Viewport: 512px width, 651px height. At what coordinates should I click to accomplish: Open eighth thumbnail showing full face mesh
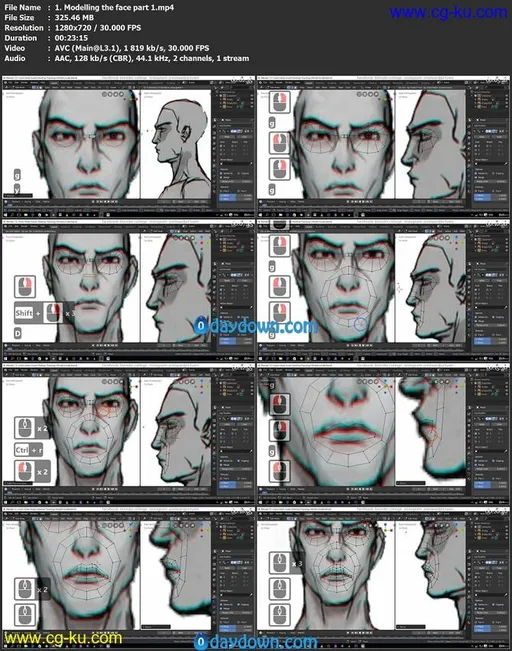[x=384, y=578]
